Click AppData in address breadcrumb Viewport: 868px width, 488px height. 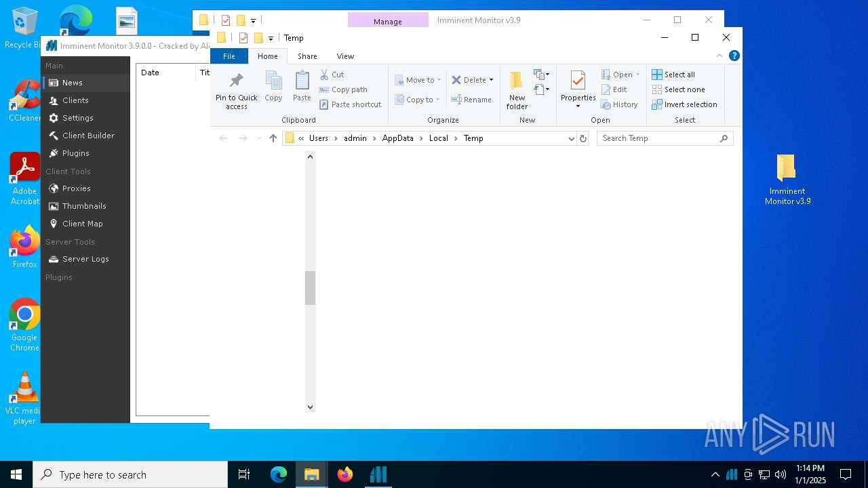click(x=397, y=138)
